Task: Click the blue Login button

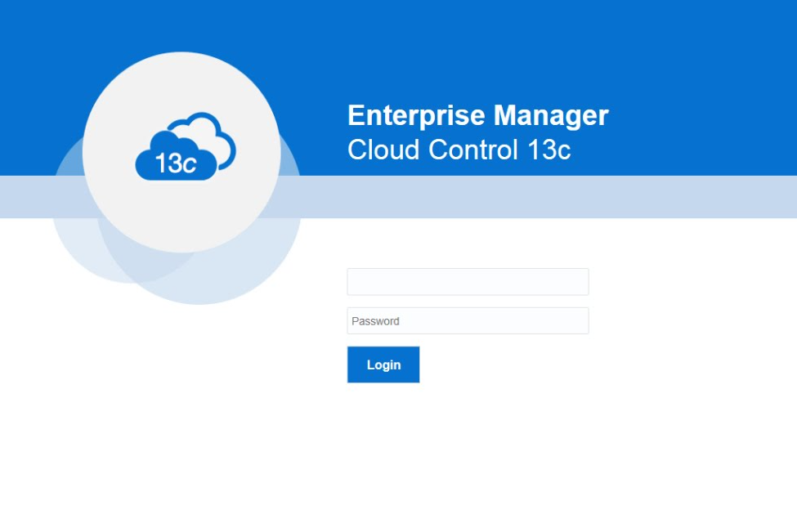Action: point(383,364)
